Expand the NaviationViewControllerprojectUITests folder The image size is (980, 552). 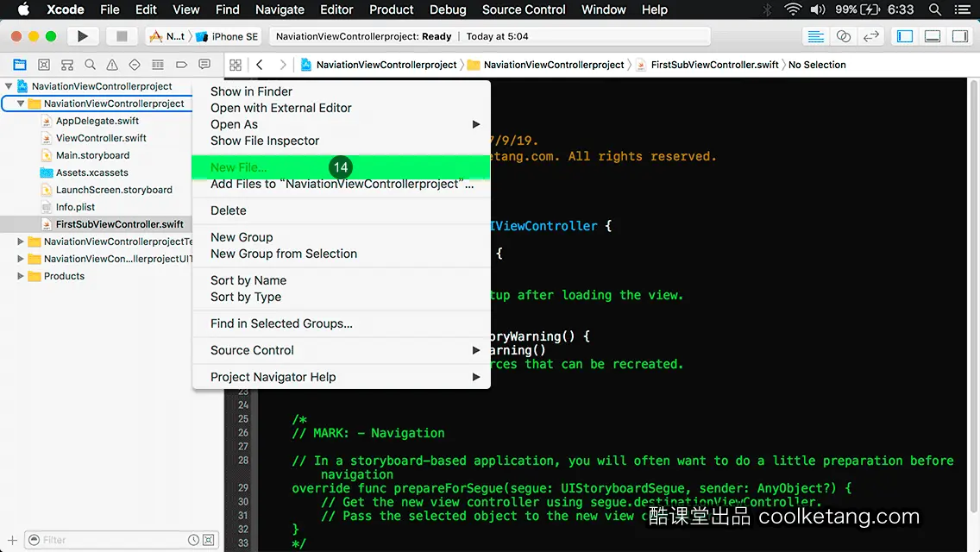[21, 259]
